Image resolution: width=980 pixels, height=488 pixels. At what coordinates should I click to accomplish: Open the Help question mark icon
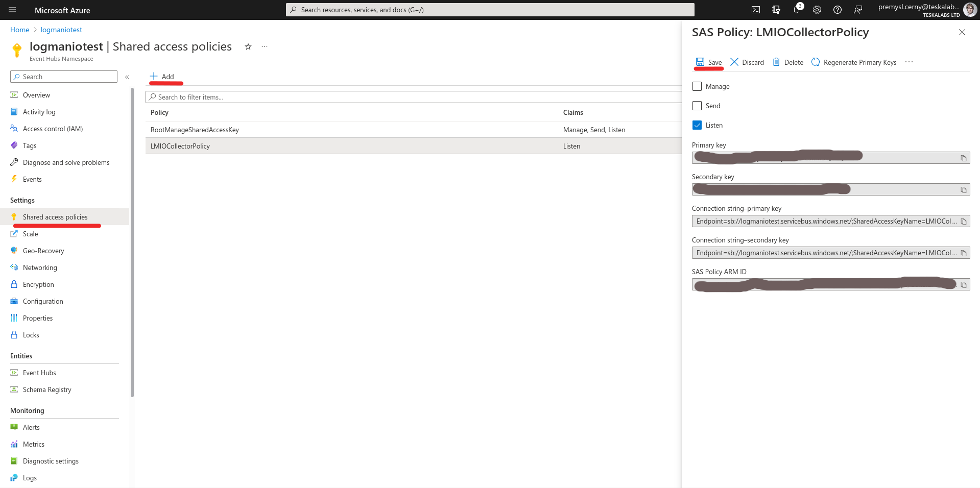click(838, 10)
